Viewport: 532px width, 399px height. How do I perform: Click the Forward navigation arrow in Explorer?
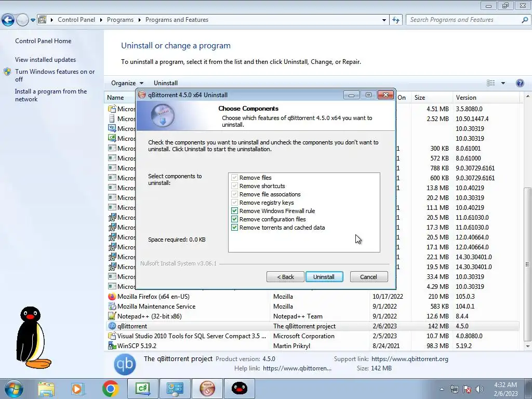tap(22, 20)
